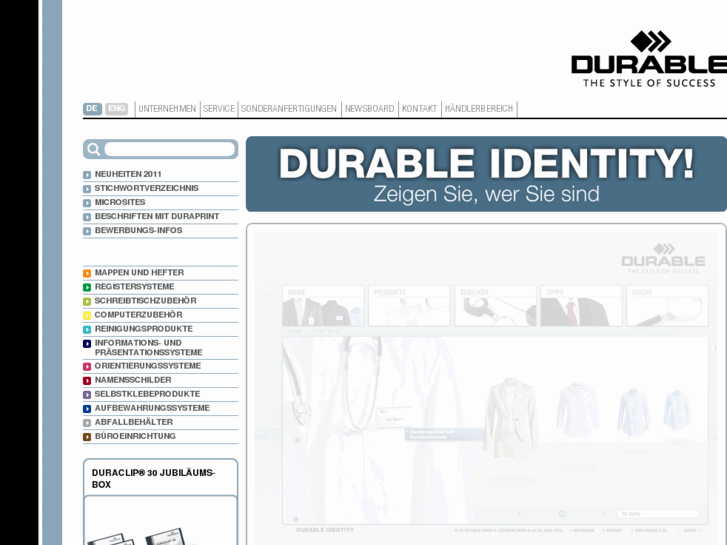The height and width of the screenshot is (545, 727).
Task: Select faded Tipps tab in Identity preview
Action: (581, 306)
